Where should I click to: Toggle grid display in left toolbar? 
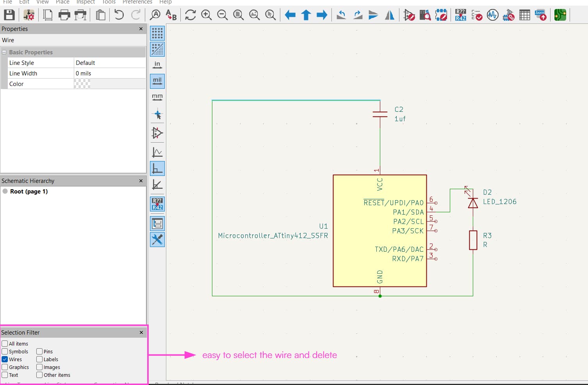pyautogui.click(x=157, y=33)
